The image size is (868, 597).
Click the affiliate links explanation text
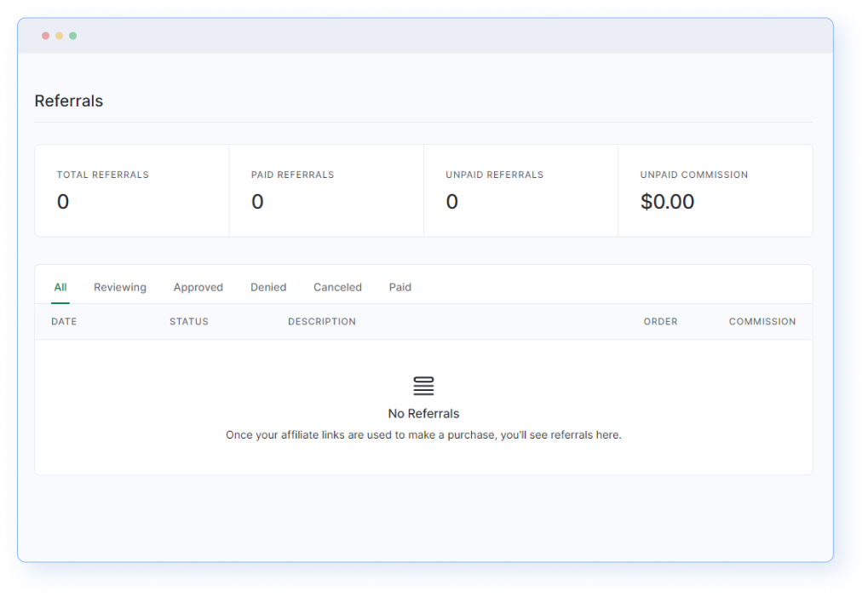point(423,435)
